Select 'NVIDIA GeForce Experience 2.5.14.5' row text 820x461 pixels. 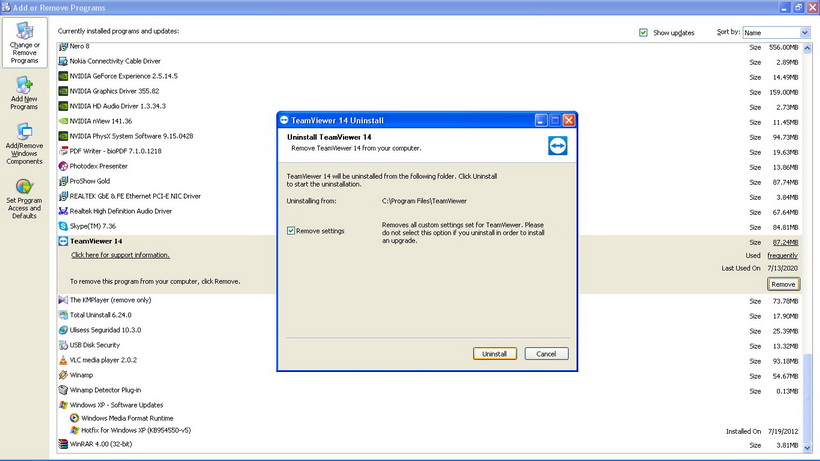tap(124, 76)
